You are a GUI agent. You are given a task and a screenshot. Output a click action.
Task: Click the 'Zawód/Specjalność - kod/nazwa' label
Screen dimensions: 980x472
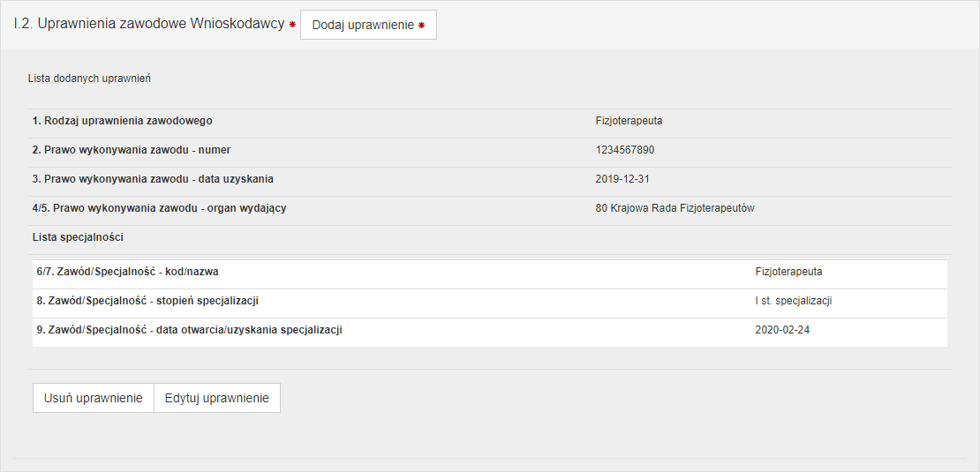point(127,272)
